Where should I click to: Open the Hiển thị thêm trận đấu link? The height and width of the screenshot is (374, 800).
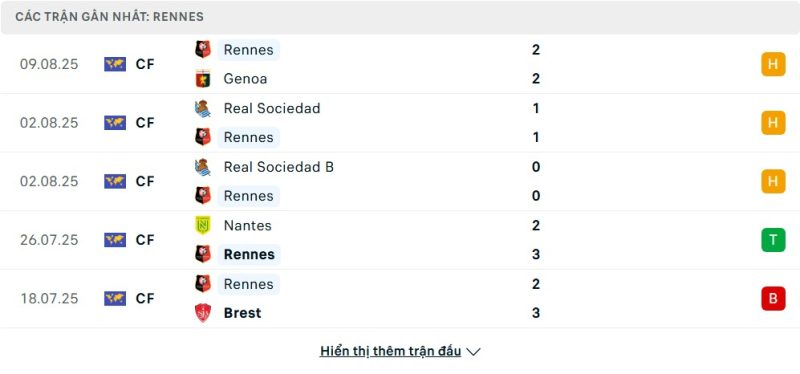pos(390,351)
